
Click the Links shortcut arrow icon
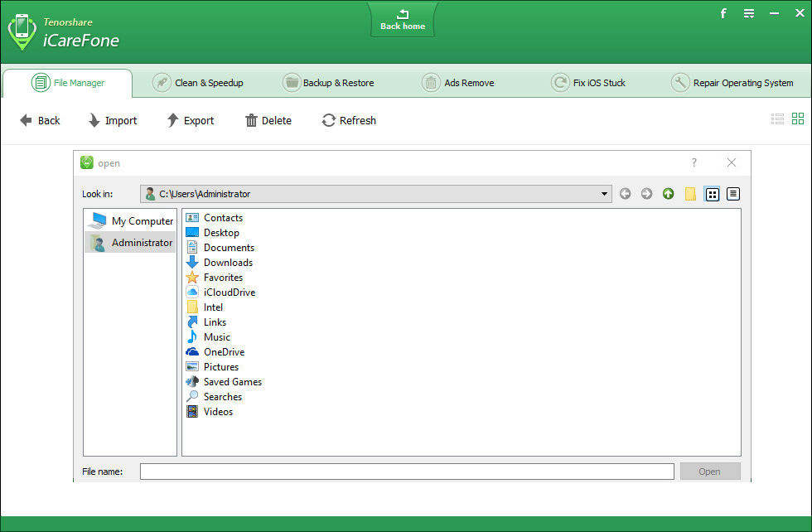pos(192,322)
